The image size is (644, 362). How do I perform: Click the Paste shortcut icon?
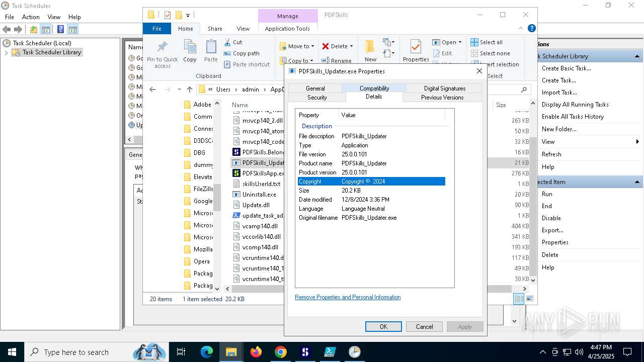point(227,64)
